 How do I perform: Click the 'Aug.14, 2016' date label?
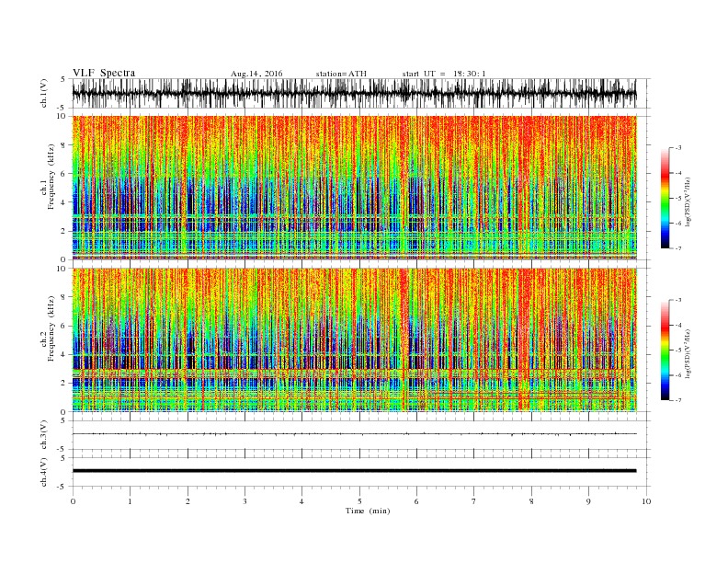[256, 74]
